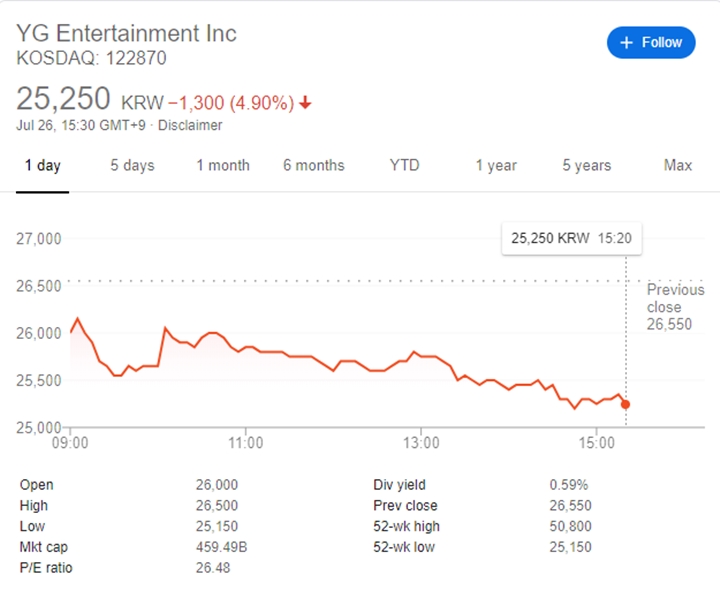The image size is (720, 590).
Task: Click the 15:00 axis label
Action: pos(596,443)
